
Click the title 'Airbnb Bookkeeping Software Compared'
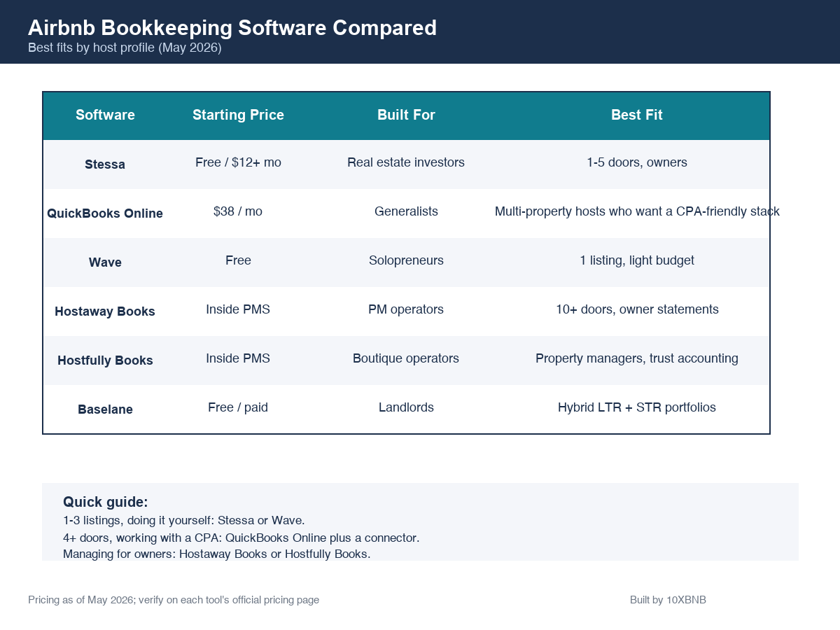point(232,28)
